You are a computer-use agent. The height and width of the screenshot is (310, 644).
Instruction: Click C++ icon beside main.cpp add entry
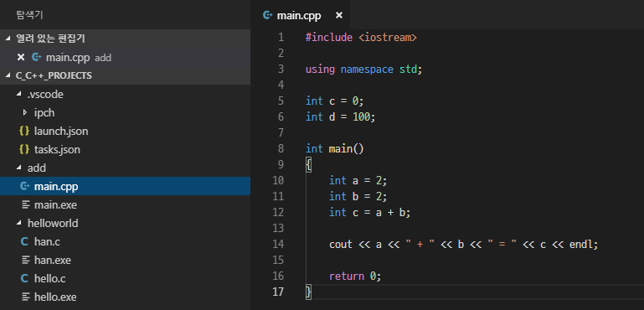(37, 58)
